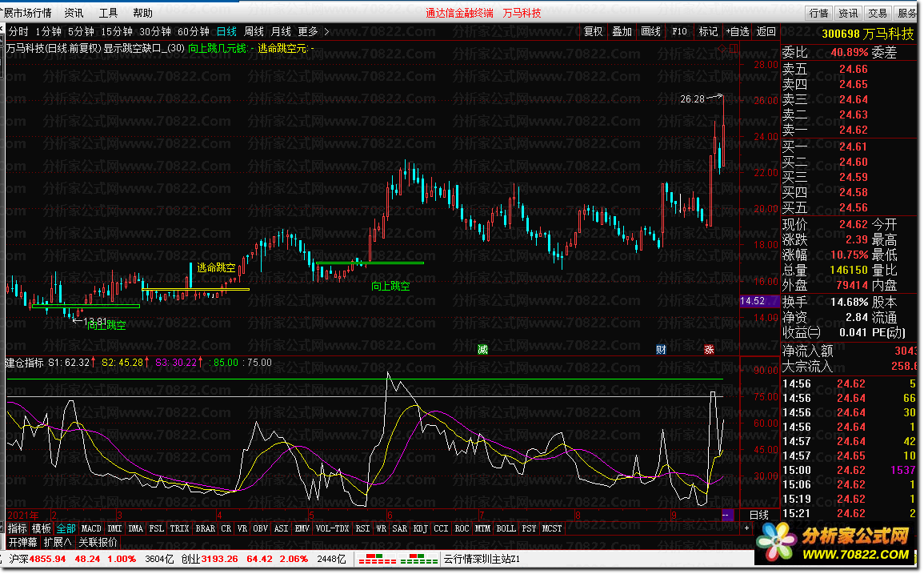924x574 pixels.
Task: Click the 300698 万马科技 stock title
Action: [x=867, y=34]
